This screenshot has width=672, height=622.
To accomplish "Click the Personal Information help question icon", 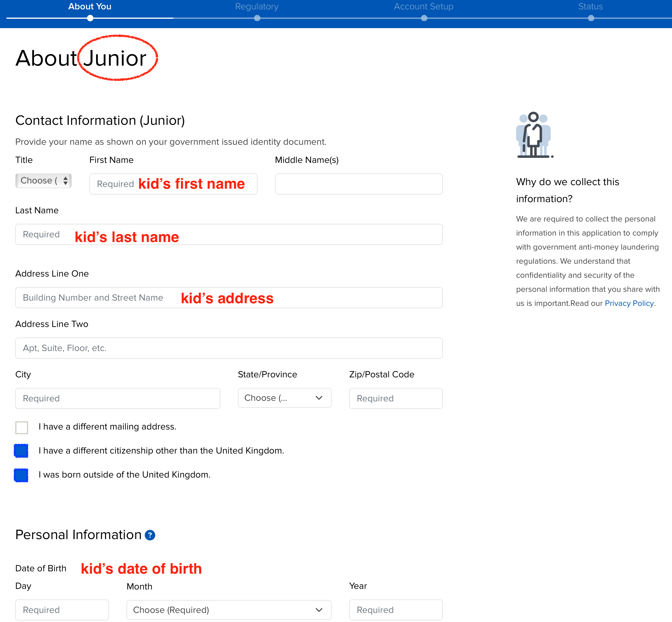I will pyautogui.click(x=150, y=535).
